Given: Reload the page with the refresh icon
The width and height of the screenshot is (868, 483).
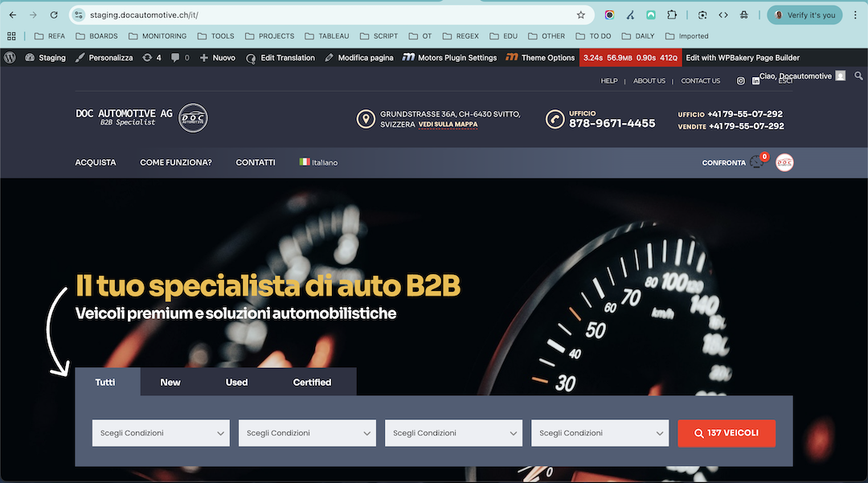Looking at the screenshot, I should pos(54,15).
